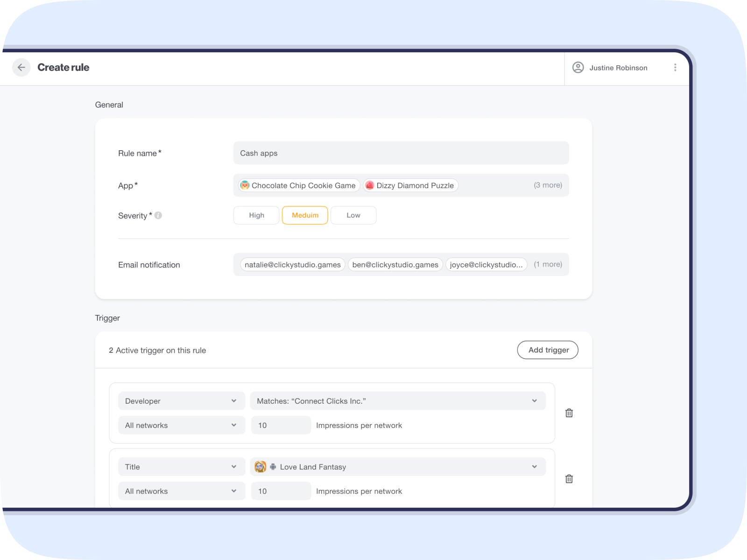Open the user profile avatar icon
This screenshot has width=747, height=560.
tap(578, 68)
